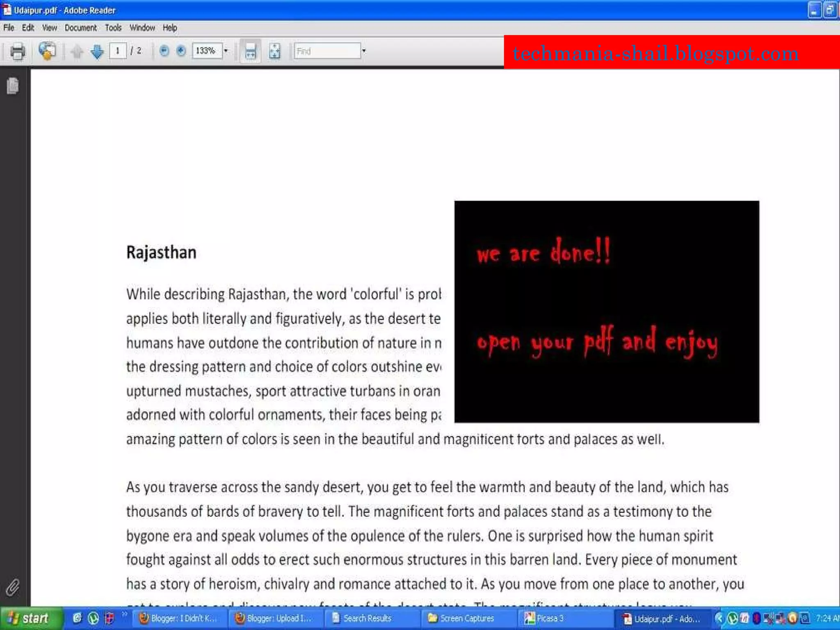Open the File menu
Screen dimensions: 840x630
(9, 28)
